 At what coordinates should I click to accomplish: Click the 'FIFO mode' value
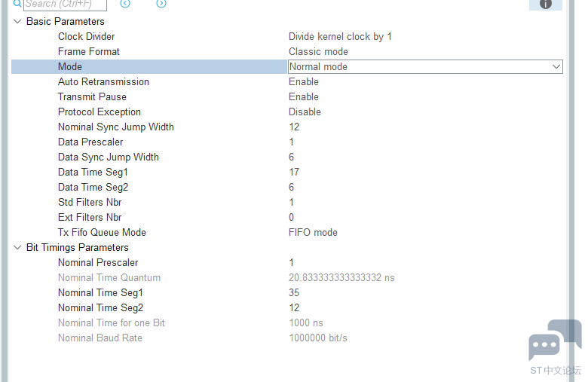(313, 232)
